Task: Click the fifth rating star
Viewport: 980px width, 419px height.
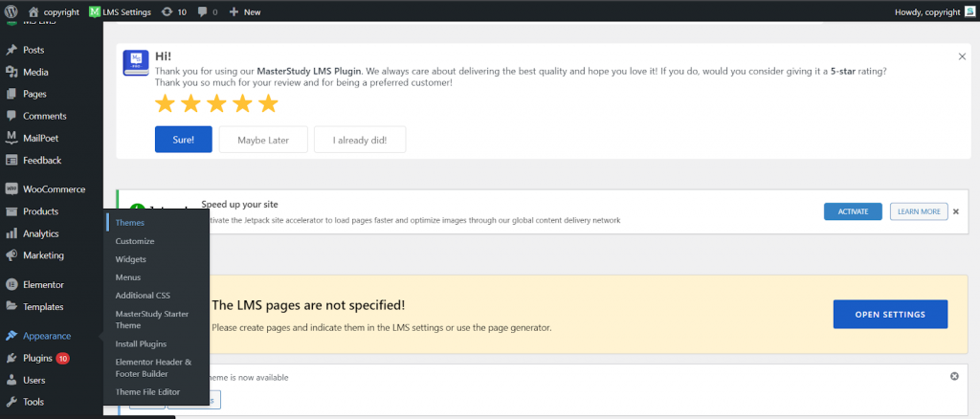Action: click(x=268, y=103)
